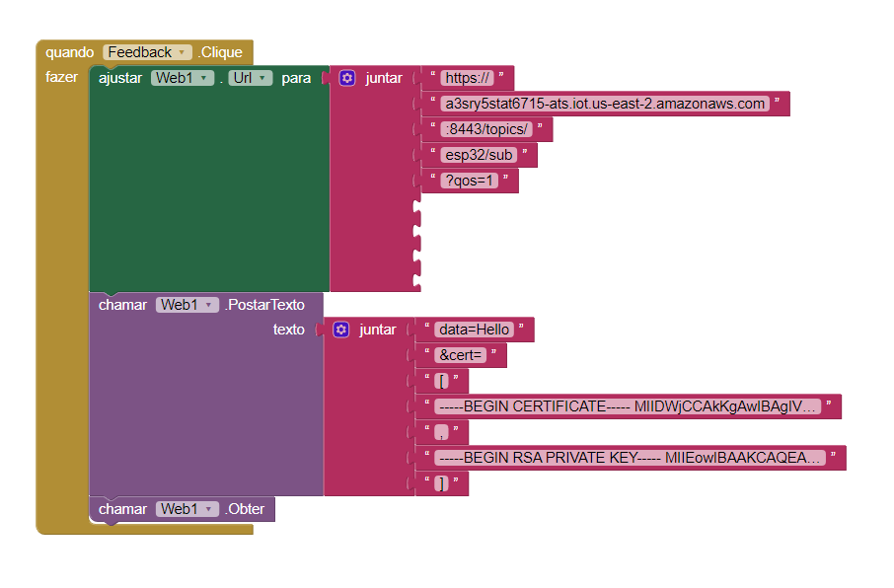Edit the BEGIN CERTIFICATE text string
This screenshot has height=588, width=894.
tap(628, 406)
